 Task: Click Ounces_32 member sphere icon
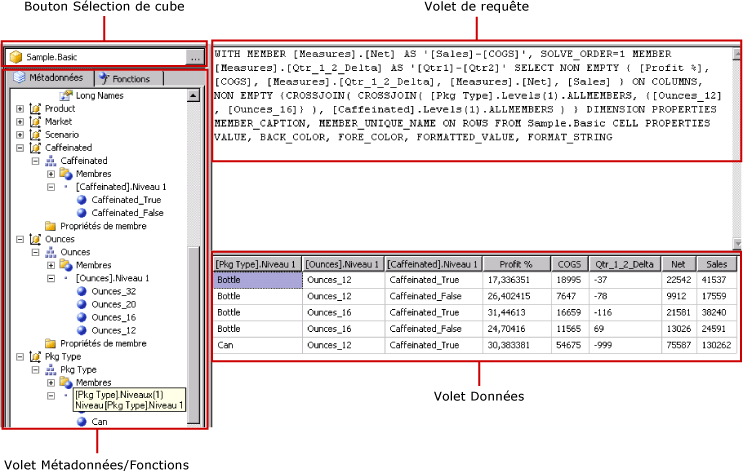[x=82, y=291]
